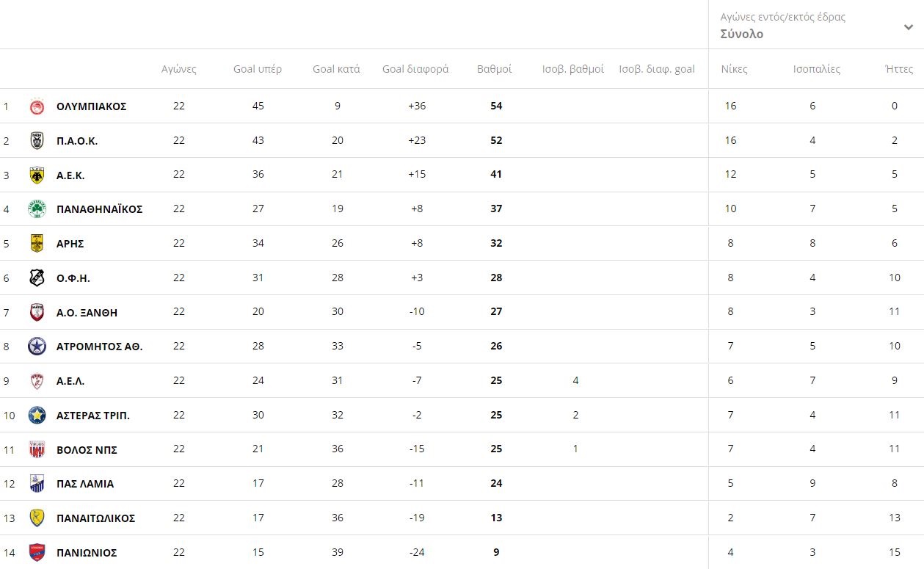Open ΠΑΣ ΛΑΜΙΑ team name link

pos(85,484)
